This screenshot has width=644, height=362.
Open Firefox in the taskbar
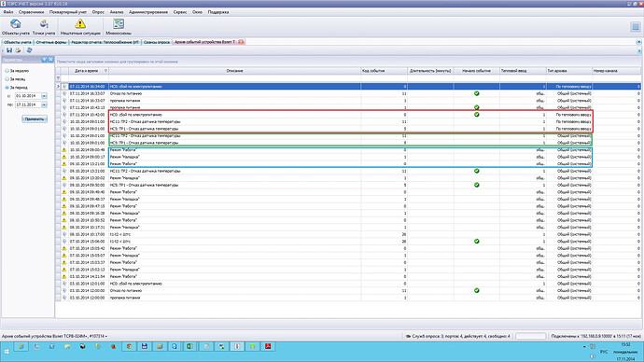coord(114,347)
